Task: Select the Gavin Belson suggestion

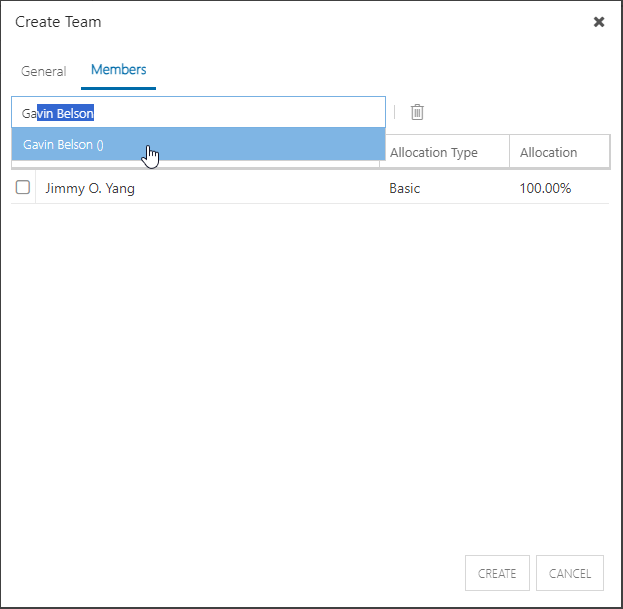Action: [198, 144]
